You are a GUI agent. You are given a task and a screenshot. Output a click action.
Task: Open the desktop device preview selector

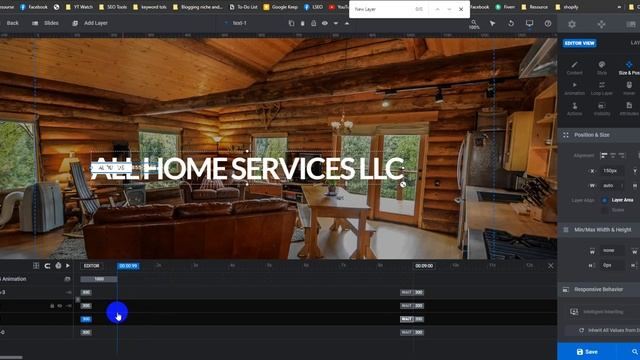pyautogui.click(x=529, y=23)
